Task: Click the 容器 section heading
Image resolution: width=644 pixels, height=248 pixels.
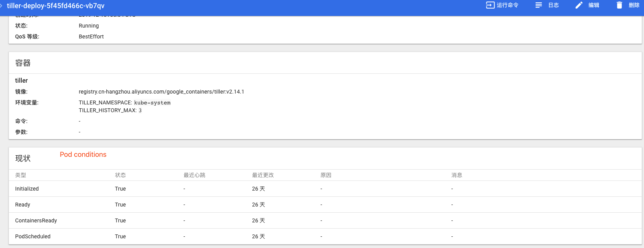Action: click(23, 63)
